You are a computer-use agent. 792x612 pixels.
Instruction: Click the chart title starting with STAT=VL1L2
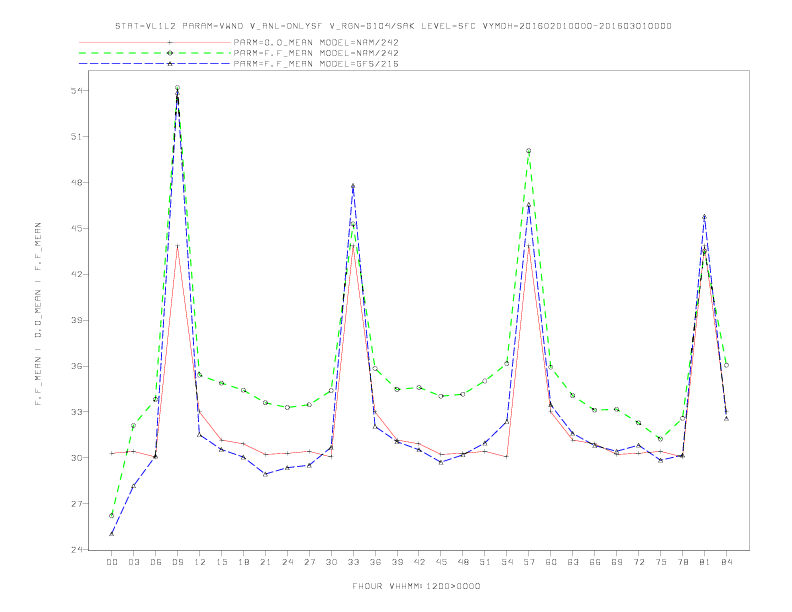[x=393, y=26]
